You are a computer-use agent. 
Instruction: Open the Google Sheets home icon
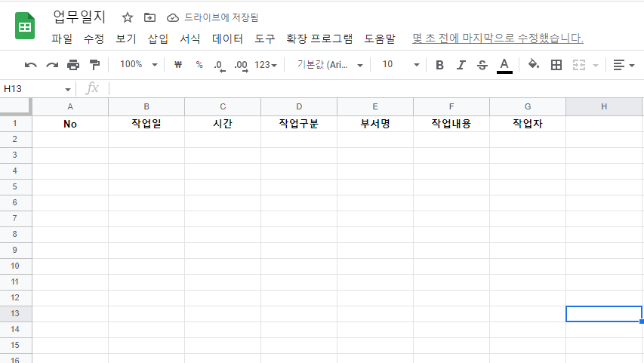coord(25,26)
